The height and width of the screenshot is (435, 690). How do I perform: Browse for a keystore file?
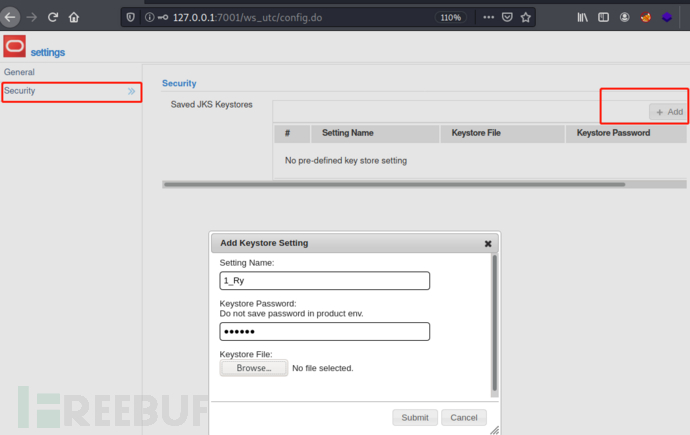[x=253, y=368]
